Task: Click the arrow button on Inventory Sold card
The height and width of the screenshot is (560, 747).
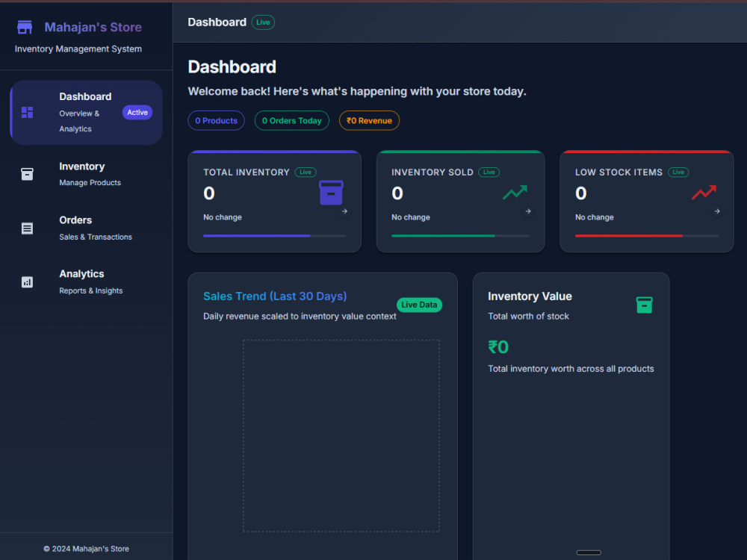Action: (x=528, y=211)
